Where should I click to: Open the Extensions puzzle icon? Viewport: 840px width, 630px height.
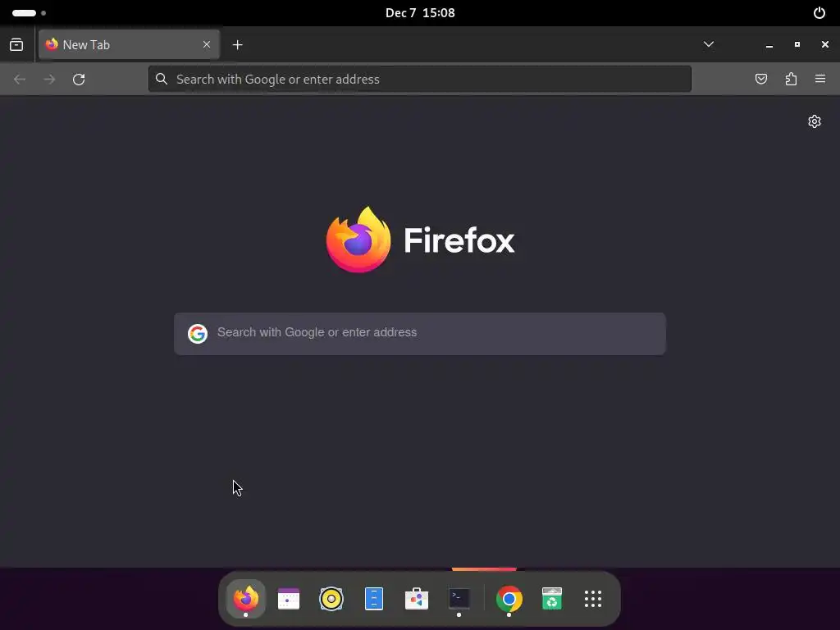[791, 80]
